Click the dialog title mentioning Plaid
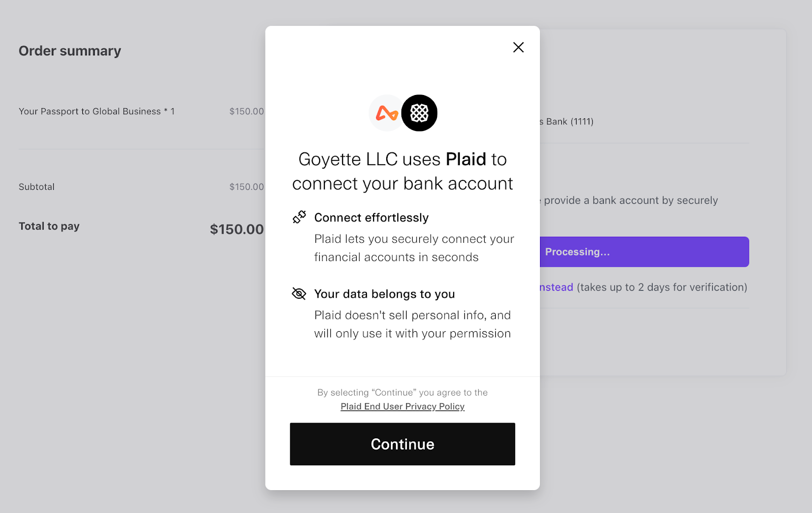The image size is (812, 513). pyautogui.click(x=402, y=171)
